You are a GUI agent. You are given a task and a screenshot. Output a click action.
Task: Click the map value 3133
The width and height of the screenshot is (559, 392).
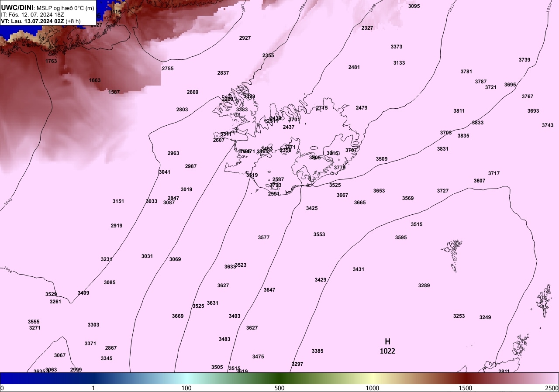coord(399,63)
